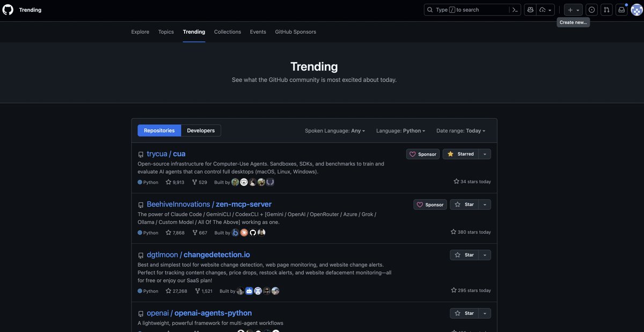Open list dropdown next to zen-mcp-server Star
This screenshot has width=644, height=332.
click(485, 205)
